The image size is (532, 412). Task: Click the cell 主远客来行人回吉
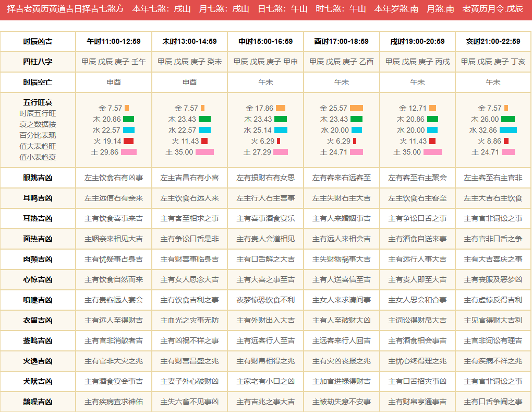pyautogui.click(x=341, y=340)
